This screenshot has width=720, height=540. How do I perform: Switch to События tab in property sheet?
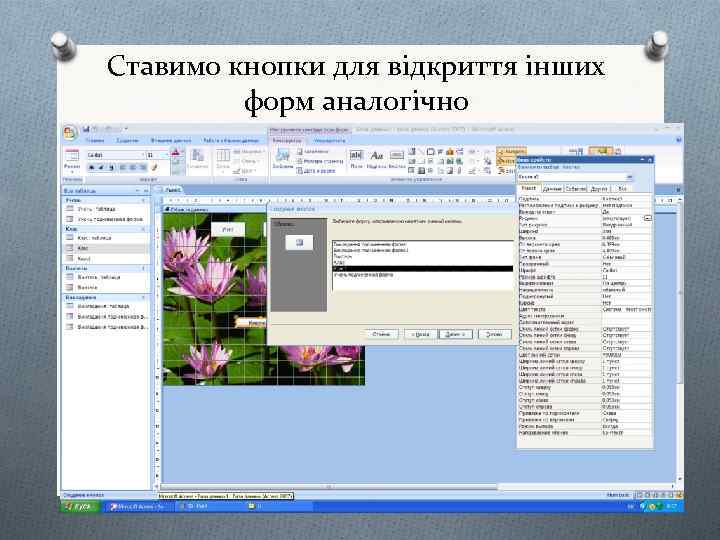575,189
